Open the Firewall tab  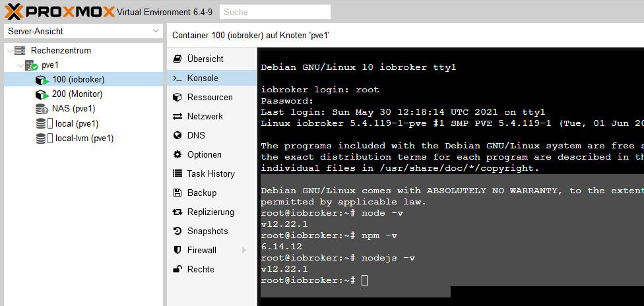(212, 250)
